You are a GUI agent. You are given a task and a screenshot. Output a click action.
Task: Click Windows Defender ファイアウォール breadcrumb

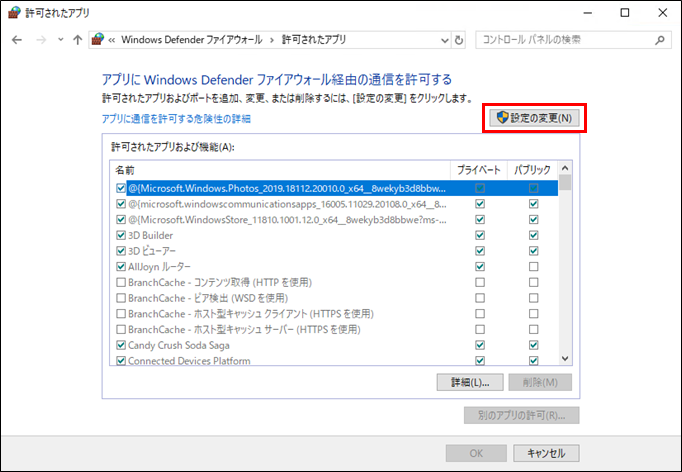[x=192, y=40]
